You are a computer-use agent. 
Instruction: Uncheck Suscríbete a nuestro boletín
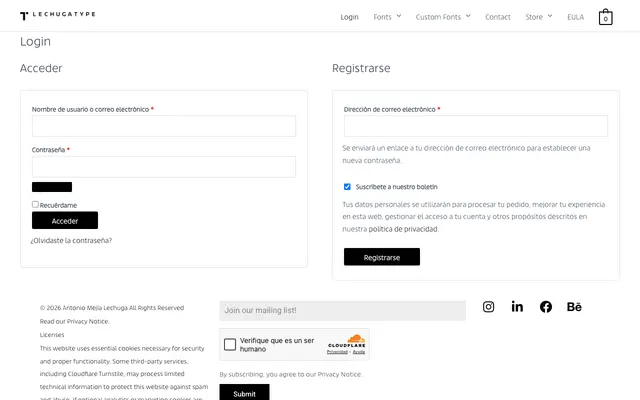point(347,187)
